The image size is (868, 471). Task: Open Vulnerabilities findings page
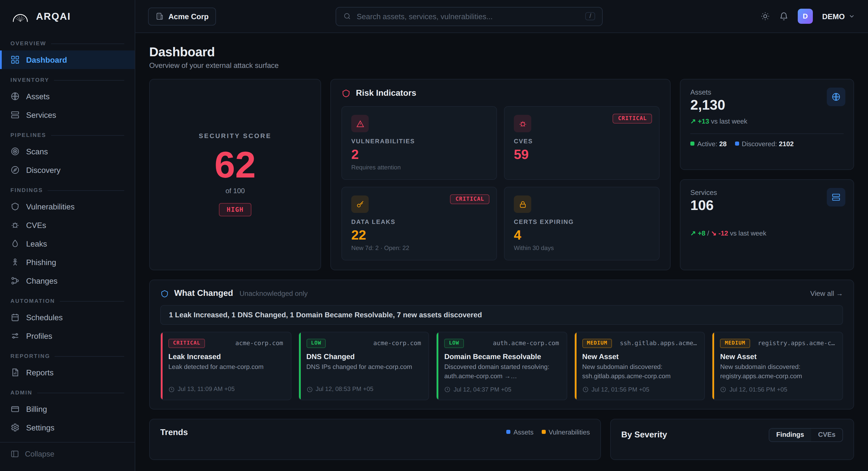67,207
